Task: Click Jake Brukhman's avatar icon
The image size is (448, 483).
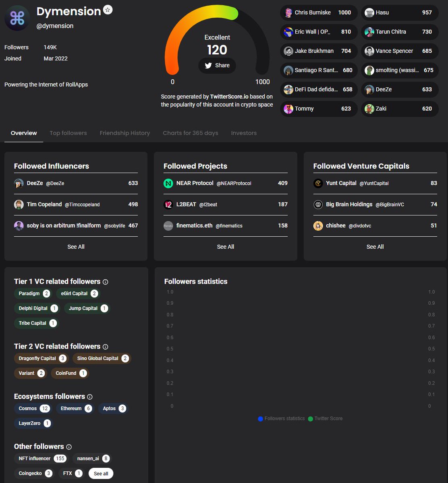Action: pyautogui.click(x=288, y=51)
